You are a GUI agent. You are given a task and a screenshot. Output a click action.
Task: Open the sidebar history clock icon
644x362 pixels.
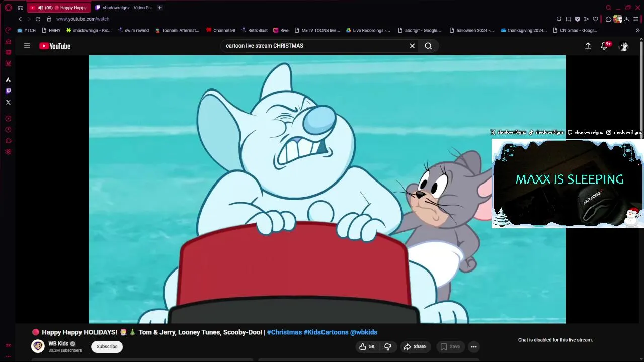[x=8, y=130]
